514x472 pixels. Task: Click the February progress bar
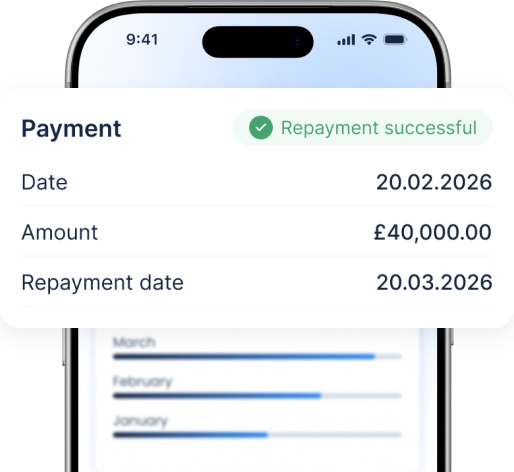click(x=257, y=396)
